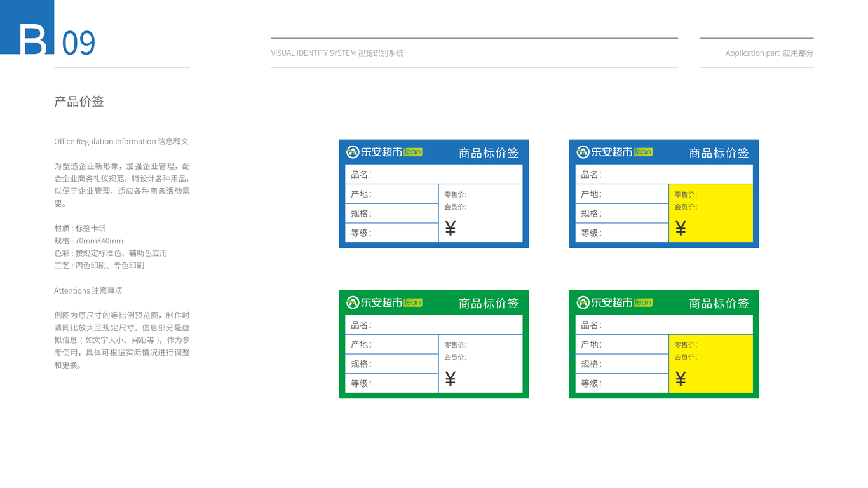Click the ¥ symbol on green tag's yellow price box
Screen dimensions: 868x488
click(x=681, y=379)
